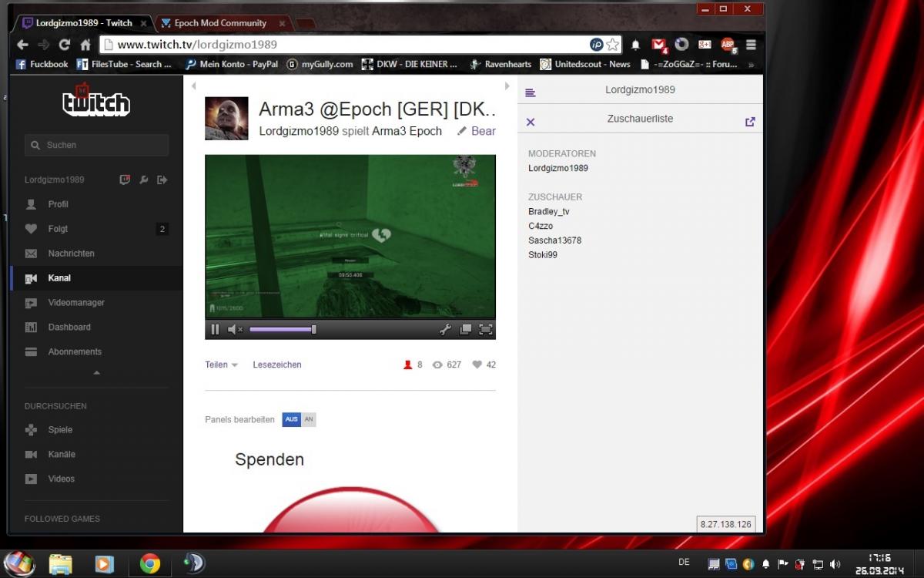Open Adblock Plus extension icon
924x578 pixels.
(728, 45)
